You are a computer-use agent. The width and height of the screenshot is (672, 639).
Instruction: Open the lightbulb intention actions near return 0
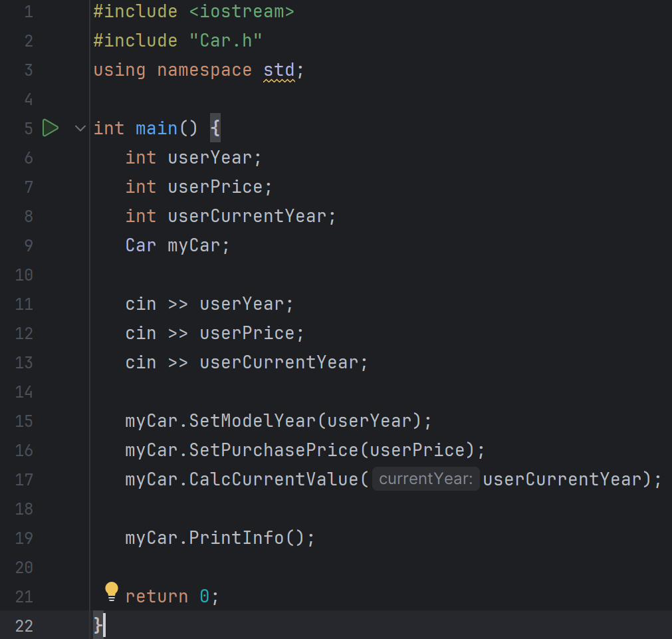[x=111, y=590]
